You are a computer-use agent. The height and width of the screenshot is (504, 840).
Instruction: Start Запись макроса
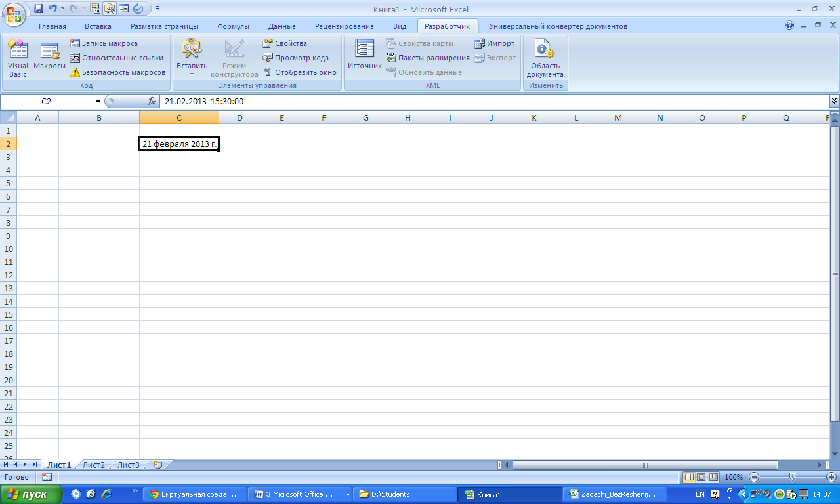point(104,43)
